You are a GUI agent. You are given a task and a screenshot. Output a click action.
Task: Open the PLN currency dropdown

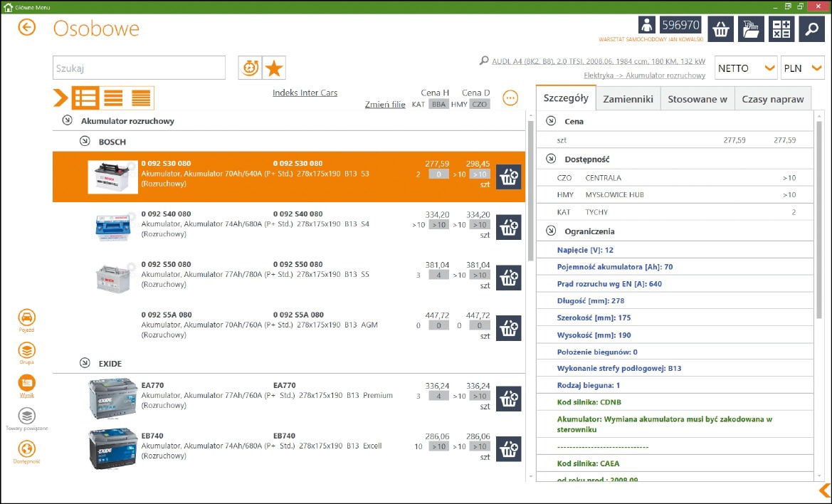(x=802, y=68)
